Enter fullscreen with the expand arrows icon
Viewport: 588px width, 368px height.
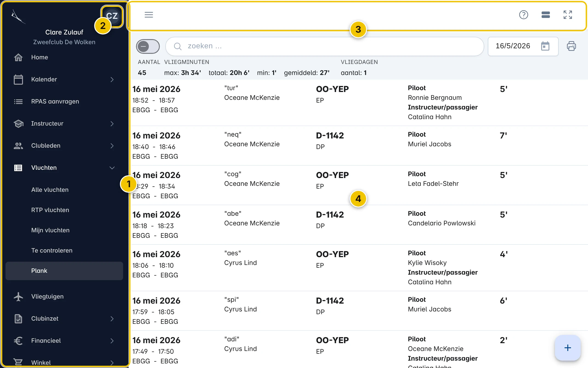coord(568,14)
